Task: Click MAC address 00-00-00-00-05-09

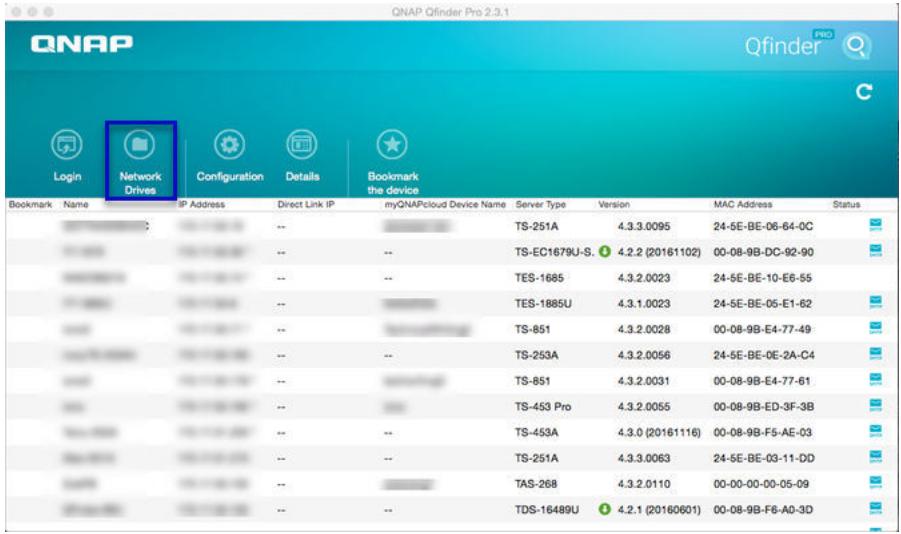Action: pos(761,484)
